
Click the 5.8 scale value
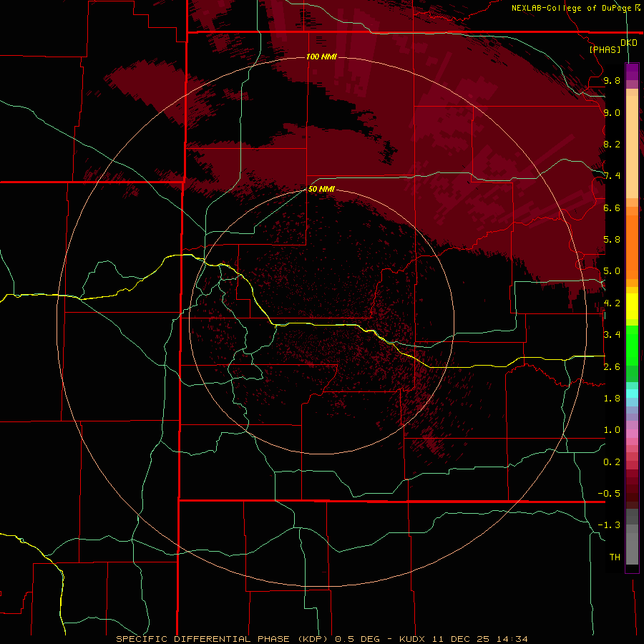[612, 240]
